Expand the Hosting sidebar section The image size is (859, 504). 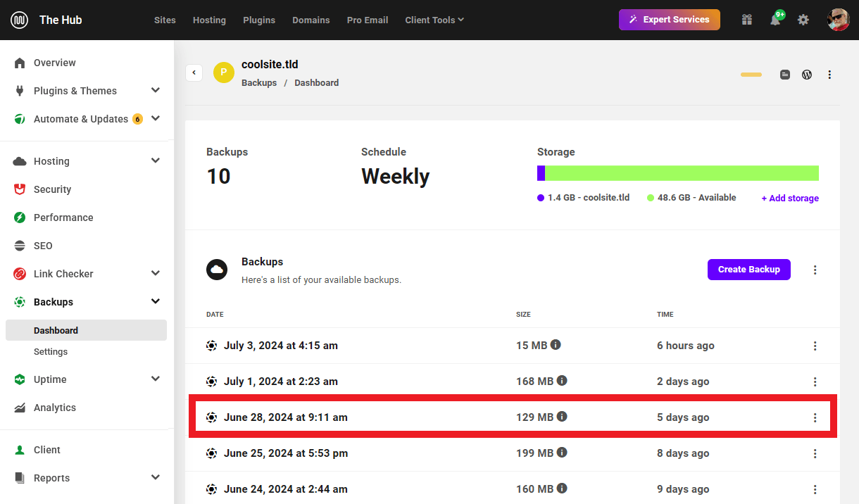coord(155,160)
